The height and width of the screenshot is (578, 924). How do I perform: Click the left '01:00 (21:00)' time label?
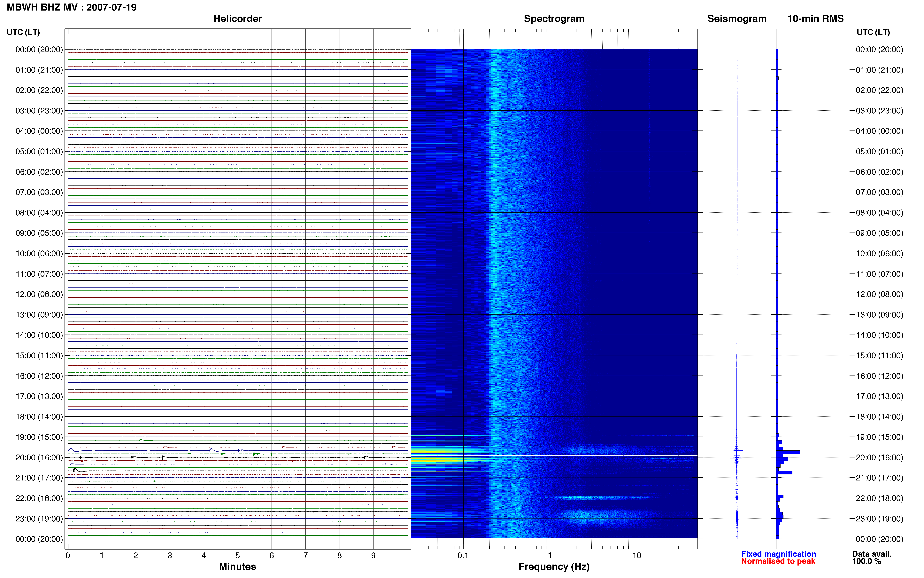pos(39,70)
